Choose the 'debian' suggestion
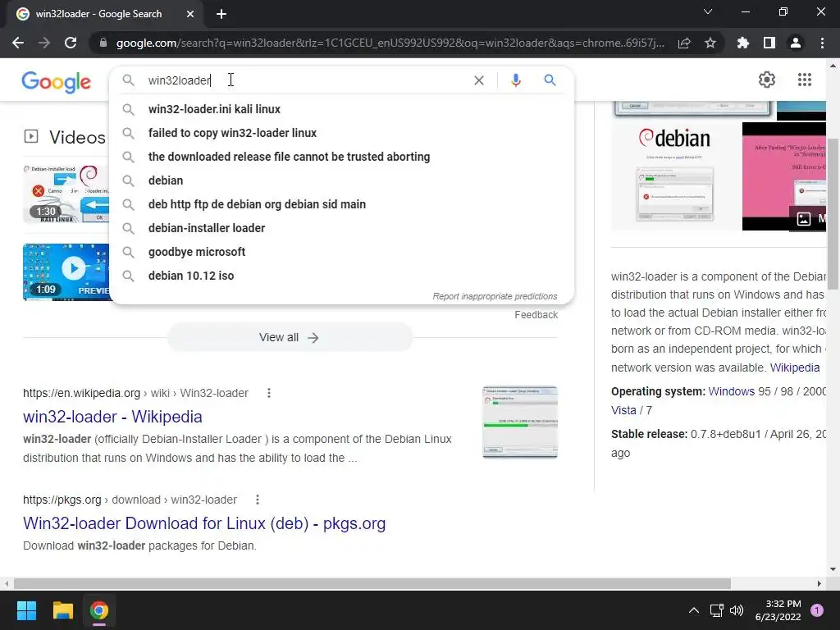This screenshot has width=840, height=630. (x=341, y=180)
